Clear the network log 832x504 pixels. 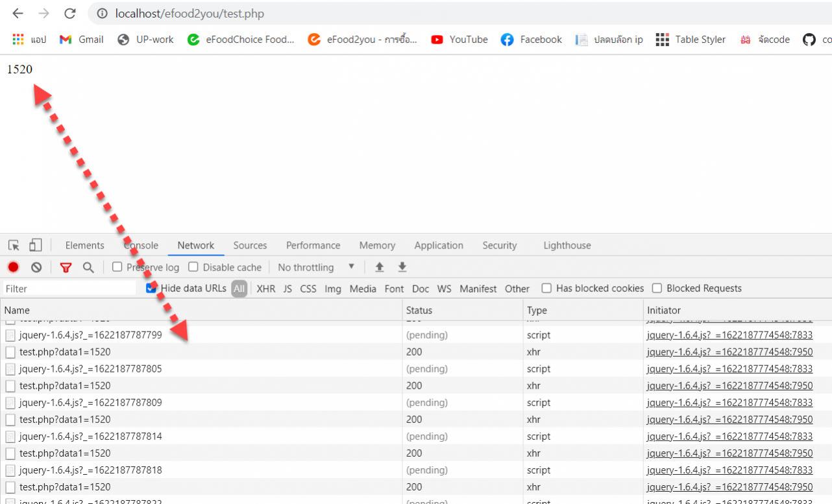tap(36, 267)
